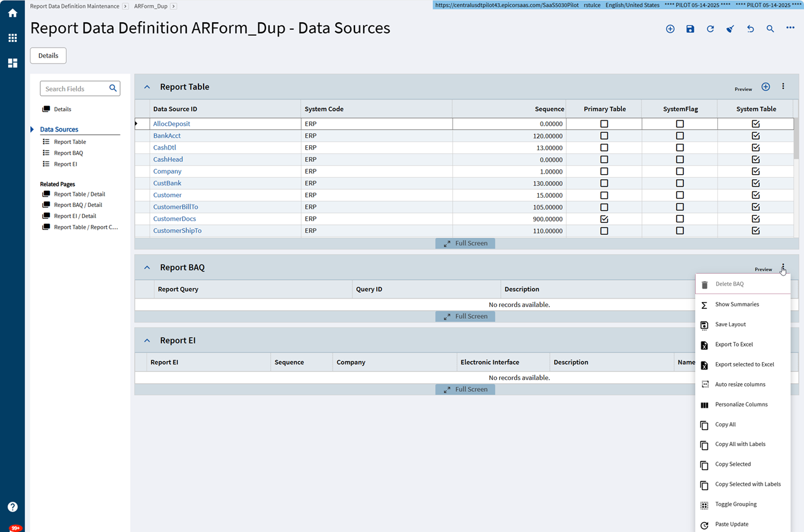Click the Search magnifier in the top toolbar
804x532 pixels.
coord(770,29)
